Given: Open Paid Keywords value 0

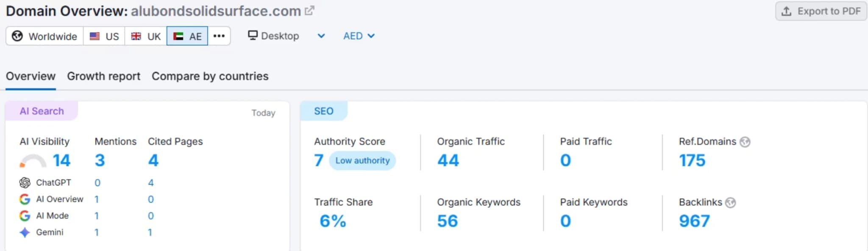Looking at the screenshot, I should click(565, 221).
